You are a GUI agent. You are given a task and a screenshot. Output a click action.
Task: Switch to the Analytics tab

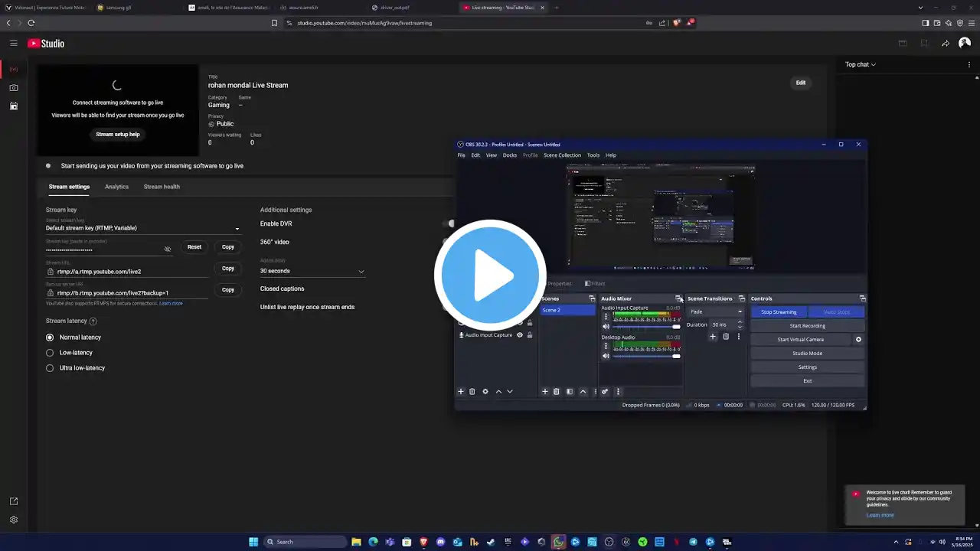tap(116, 187)
